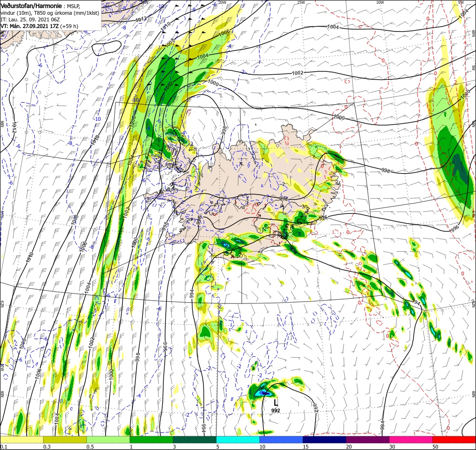Click the legend value 3
476x450 pixels.
[x=175, y=447]
